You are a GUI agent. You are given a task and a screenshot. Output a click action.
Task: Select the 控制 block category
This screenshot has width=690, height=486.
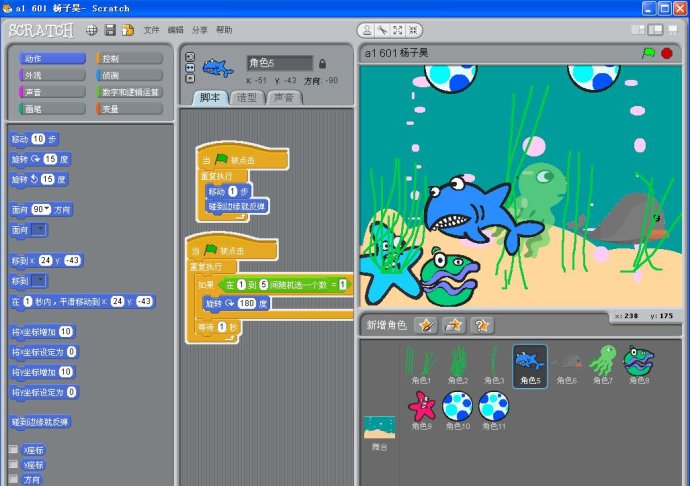(x=129, y=59)
